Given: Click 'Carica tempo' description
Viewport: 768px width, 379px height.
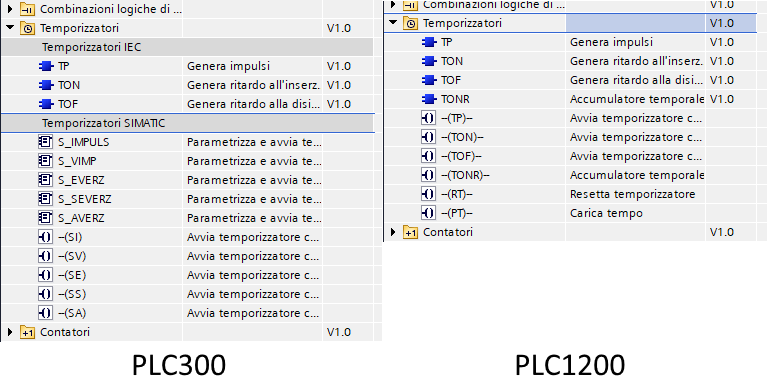Looking at the screenshot, I should click(x=606, y=213).
